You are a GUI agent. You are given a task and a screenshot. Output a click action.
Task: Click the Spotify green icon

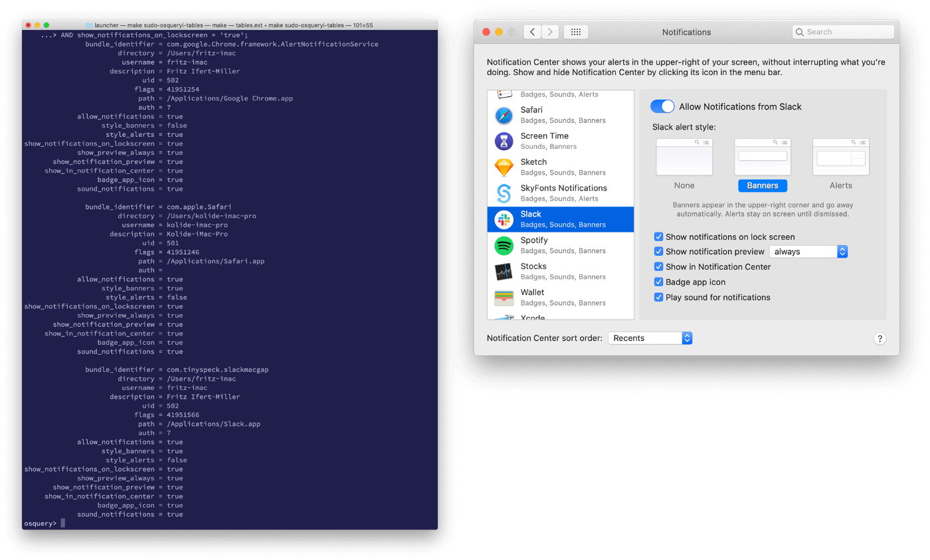[x=504, y=245]
